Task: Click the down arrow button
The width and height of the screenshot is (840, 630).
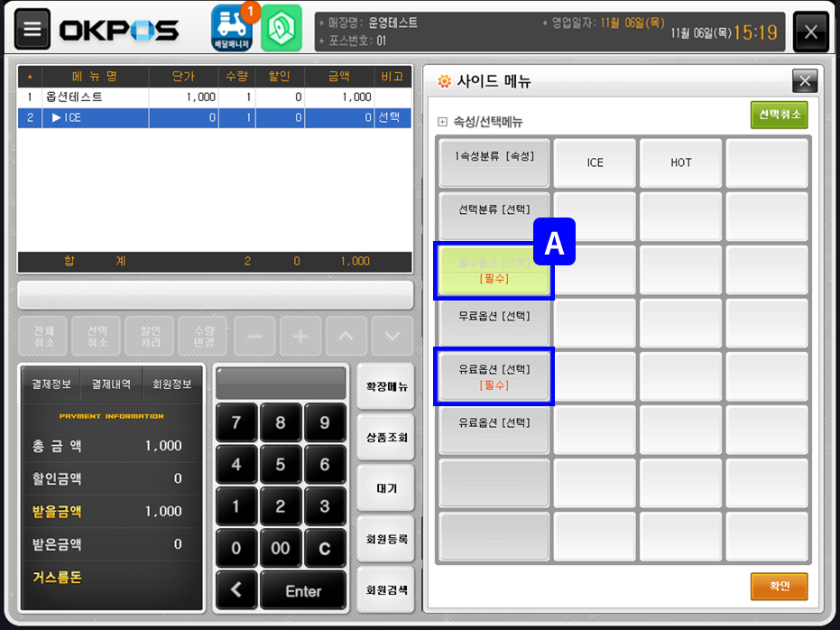Action: 392,337
